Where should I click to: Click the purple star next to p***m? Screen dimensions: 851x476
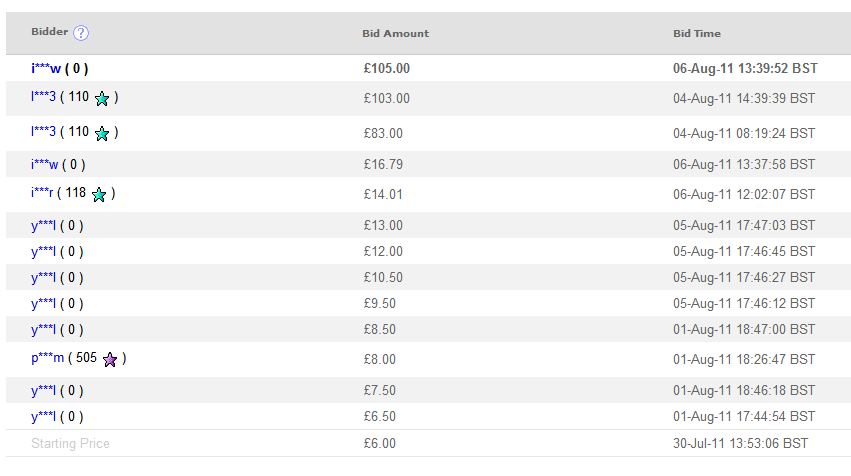coord(110,359)
